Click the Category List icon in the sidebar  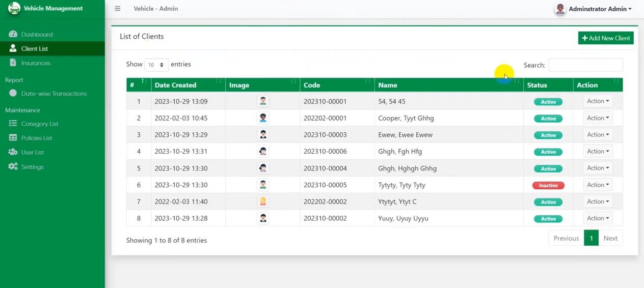click(13, 124)
